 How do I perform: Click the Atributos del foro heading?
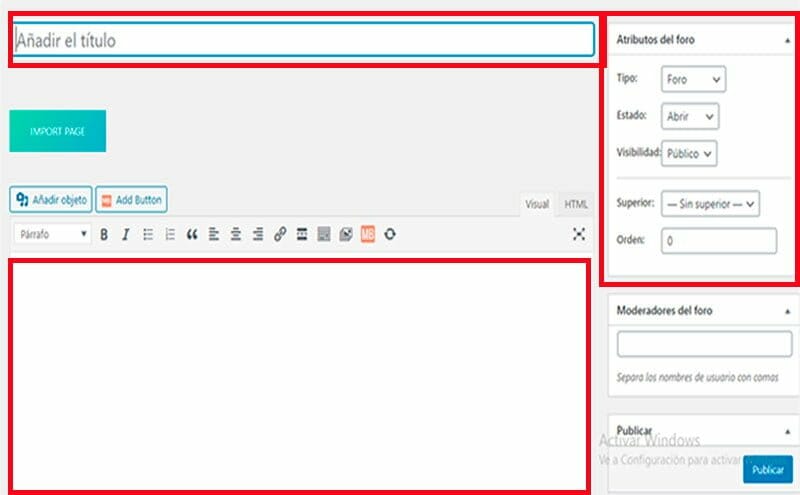[655, 39]
